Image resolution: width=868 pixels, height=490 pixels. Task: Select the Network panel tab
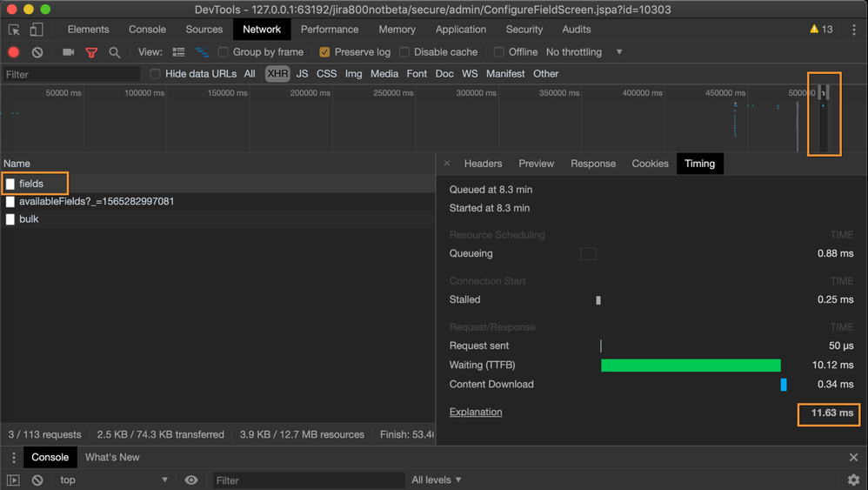262,30
